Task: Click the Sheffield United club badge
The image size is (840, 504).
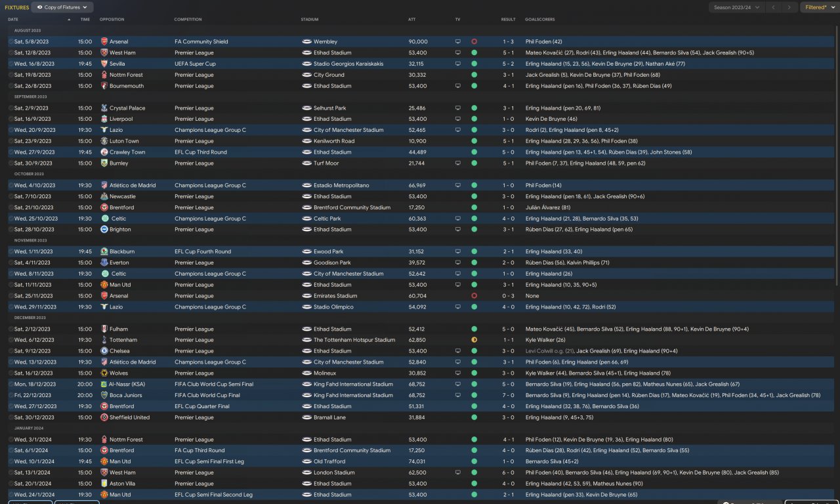Action: point(104,417)
